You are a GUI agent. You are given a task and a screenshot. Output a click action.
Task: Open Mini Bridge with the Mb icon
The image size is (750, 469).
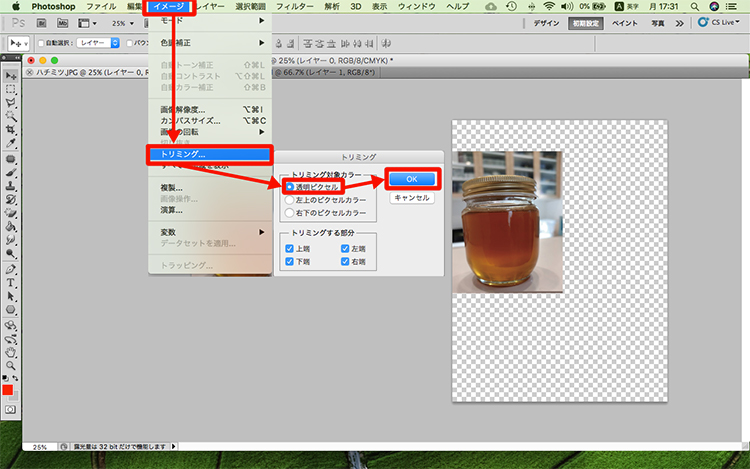point(62,23)
